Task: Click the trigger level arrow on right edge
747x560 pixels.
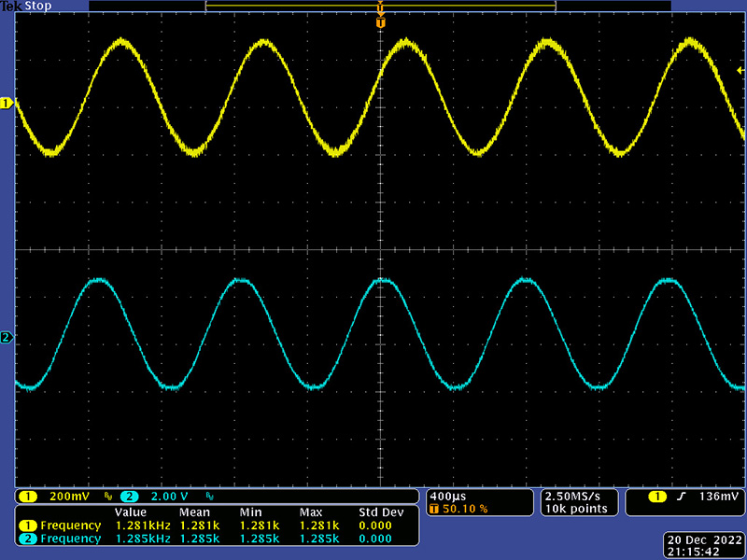Action: click(x=740, y=71)
